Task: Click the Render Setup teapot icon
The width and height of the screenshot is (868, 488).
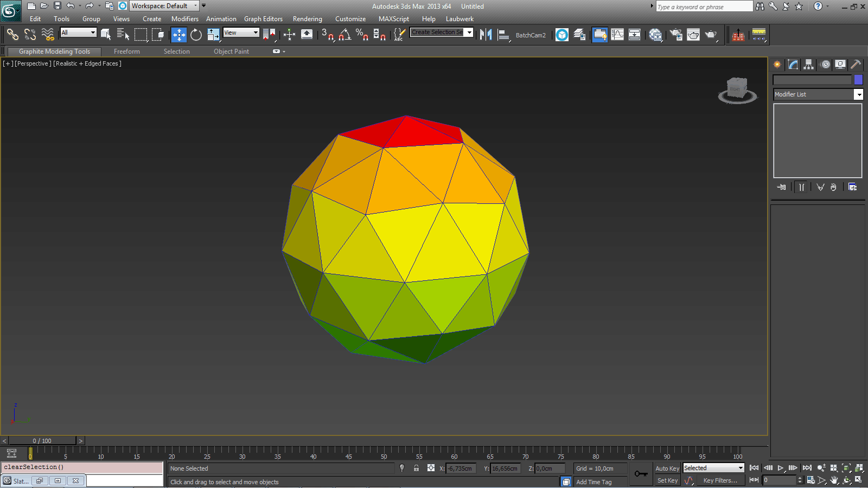Action: [676, 35]
